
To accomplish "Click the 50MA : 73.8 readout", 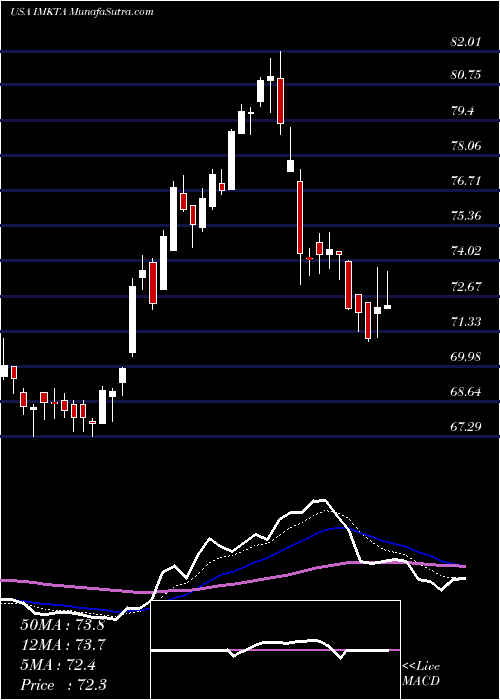I will 62,625.
